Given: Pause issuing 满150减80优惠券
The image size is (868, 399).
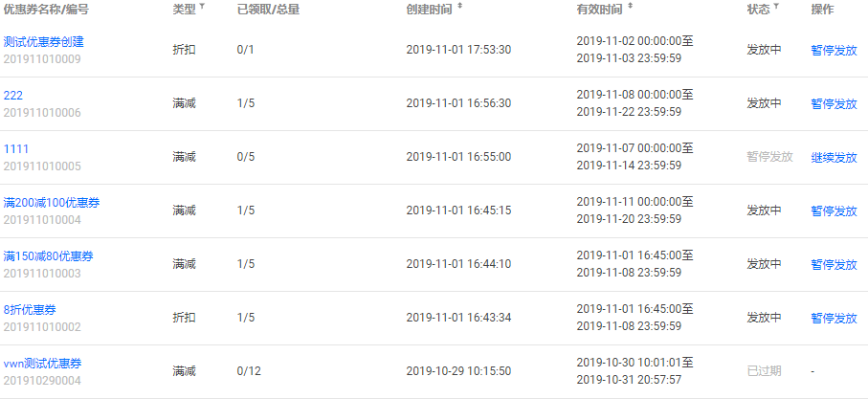Looking at the screenshot, I should click(x=834, y=264).
